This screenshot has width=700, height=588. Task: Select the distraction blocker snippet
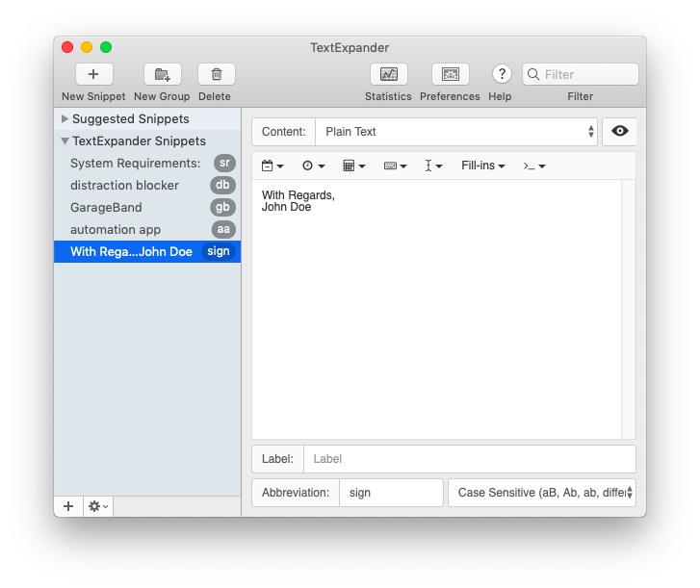click(147, 185)
